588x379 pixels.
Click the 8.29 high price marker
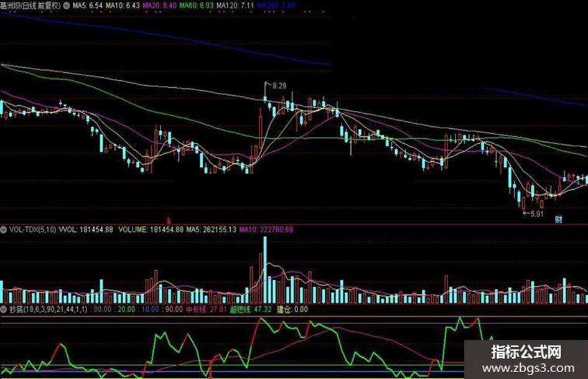coord(279,86)
